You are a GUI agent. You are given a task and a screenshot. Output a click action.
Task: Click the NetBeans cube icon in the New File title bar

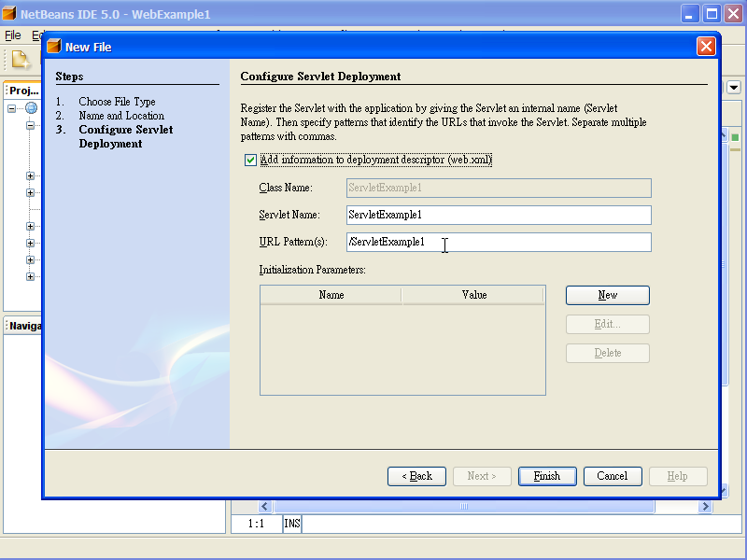pos(54,46)
